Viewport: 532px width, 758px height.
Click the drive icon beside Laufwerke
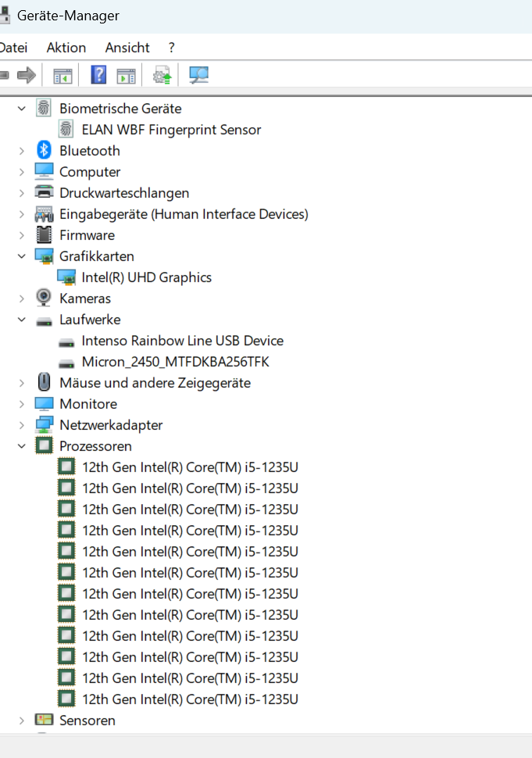pyautogui.click(x=44, y=321)
